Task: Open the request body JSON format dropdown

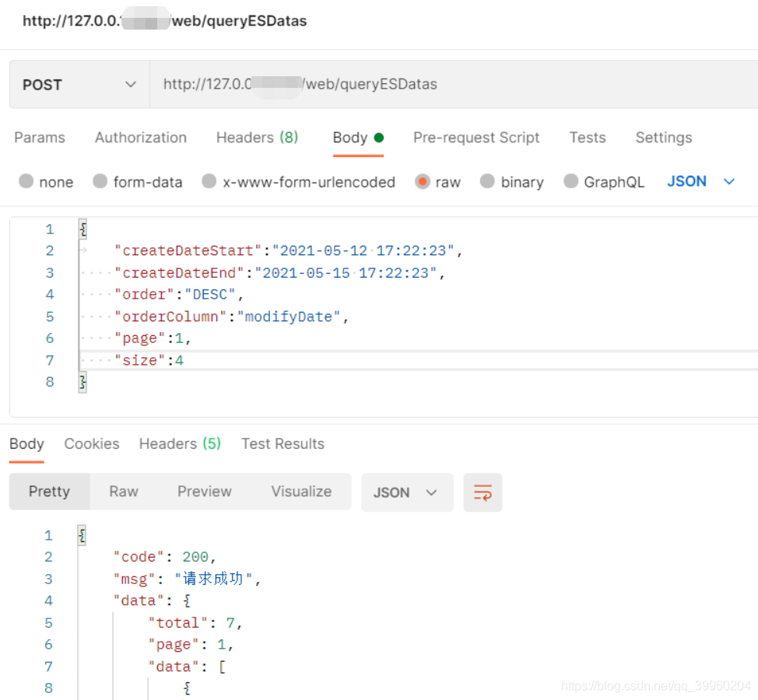Action: (x=701, y=181)
